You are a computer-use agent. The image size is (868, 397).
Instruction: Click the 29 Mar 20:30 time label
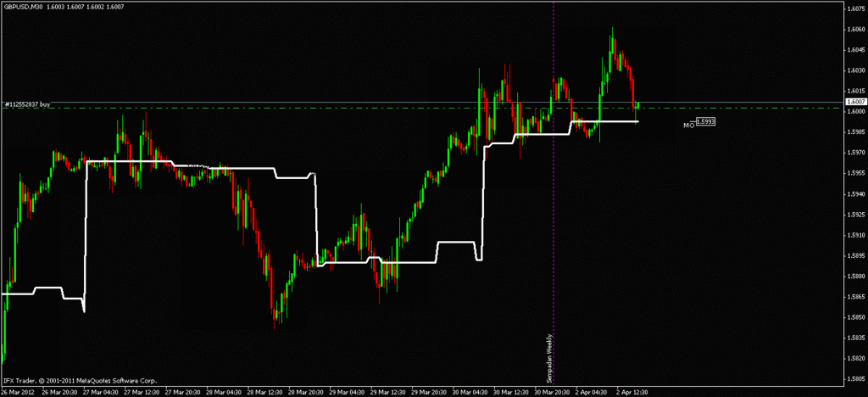point(427,391)
